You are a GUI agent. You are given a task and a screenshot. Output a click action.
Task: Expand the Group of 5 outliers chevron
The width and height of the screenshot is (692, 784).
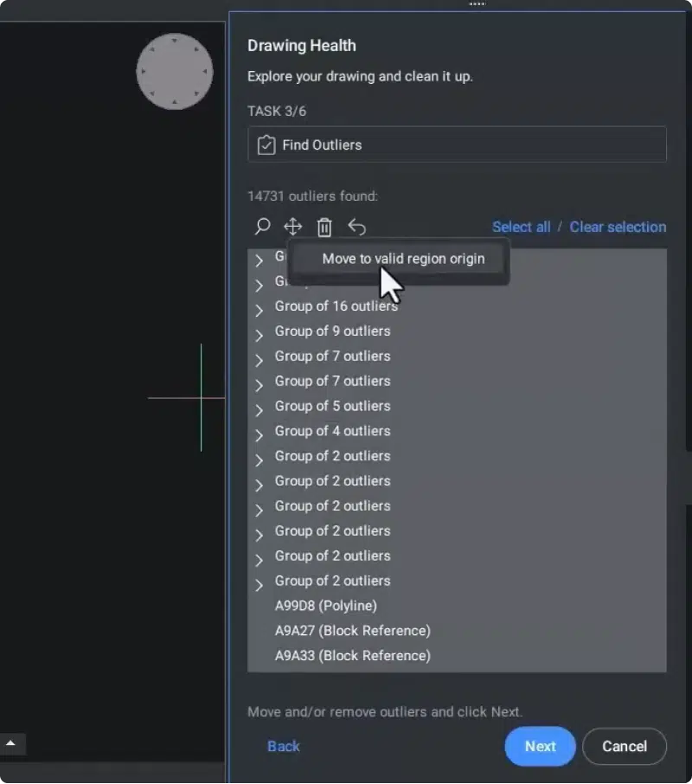point(259,410)
